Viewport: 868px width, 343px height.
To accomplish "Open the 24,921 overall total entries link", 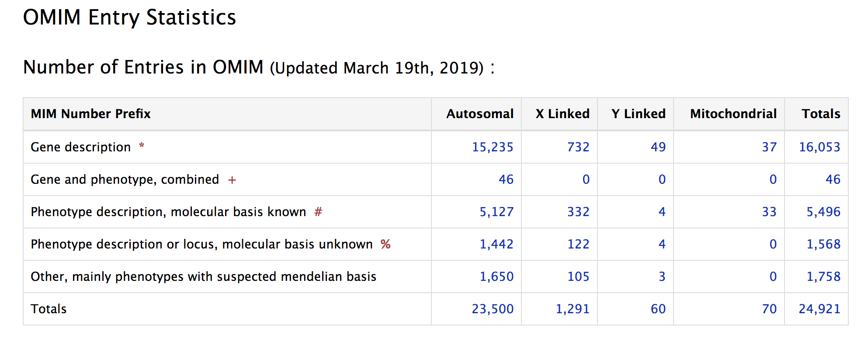I will click(x=819, y=309).
